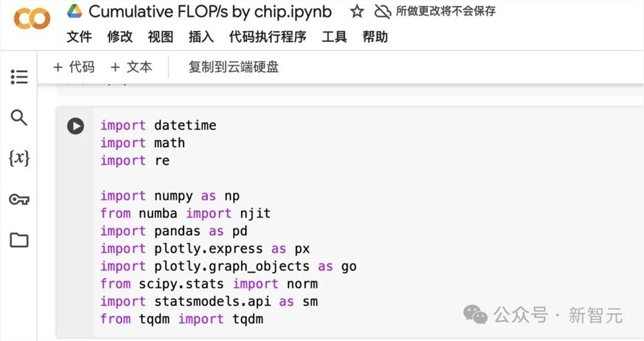Image resolution: width=644 pixels, height=341 pixels.
Task: Open the search sidebar icon
Action: click(19, 117)
